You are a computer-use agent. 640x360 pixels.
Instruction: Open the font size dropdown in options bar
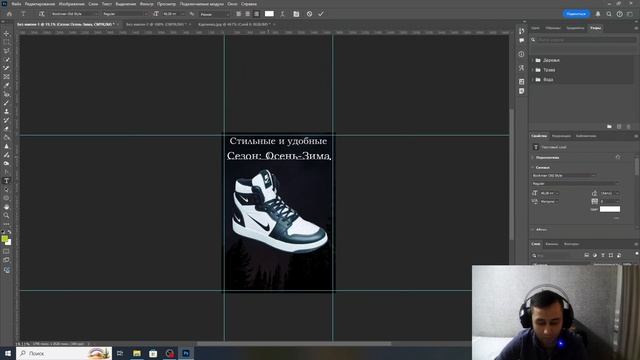[x=173, y=14]
